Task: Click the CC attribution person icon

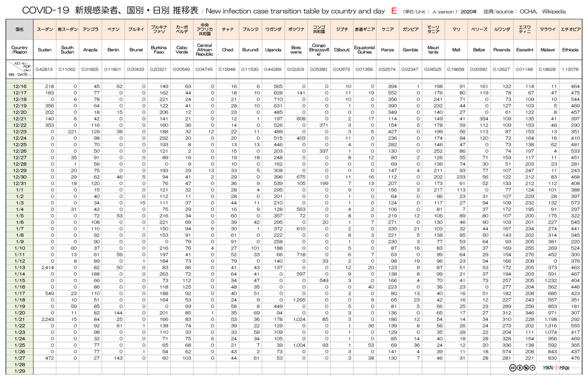Action: click(x=519, y=367)
